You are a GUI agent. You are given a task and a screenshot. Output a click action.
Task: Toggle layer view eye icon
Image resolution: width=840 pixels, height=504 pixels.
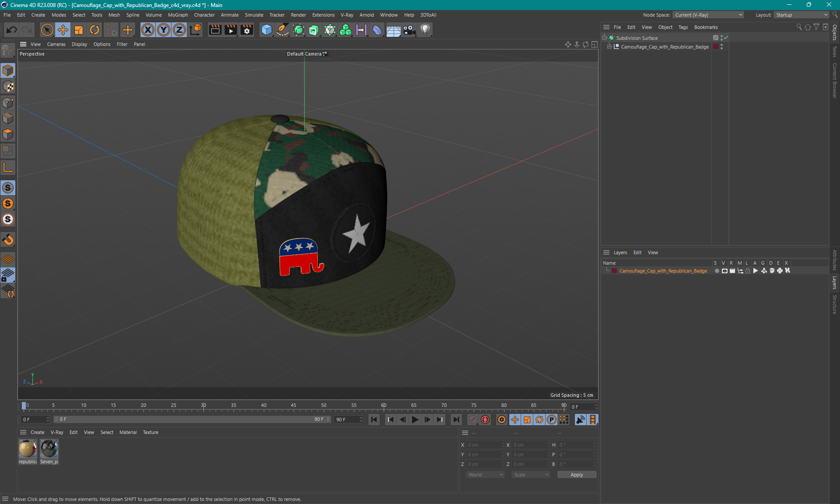(x=724, y=271)
